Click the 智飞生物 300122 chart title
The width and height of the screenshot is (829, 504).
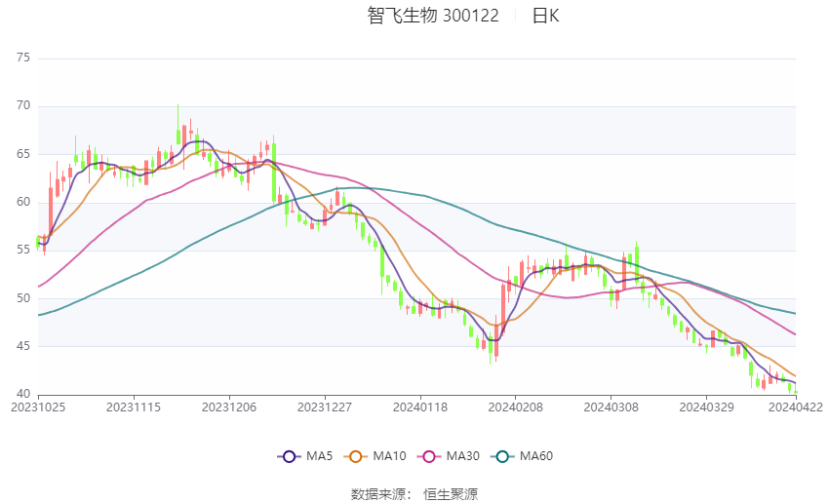coord(433,16)
